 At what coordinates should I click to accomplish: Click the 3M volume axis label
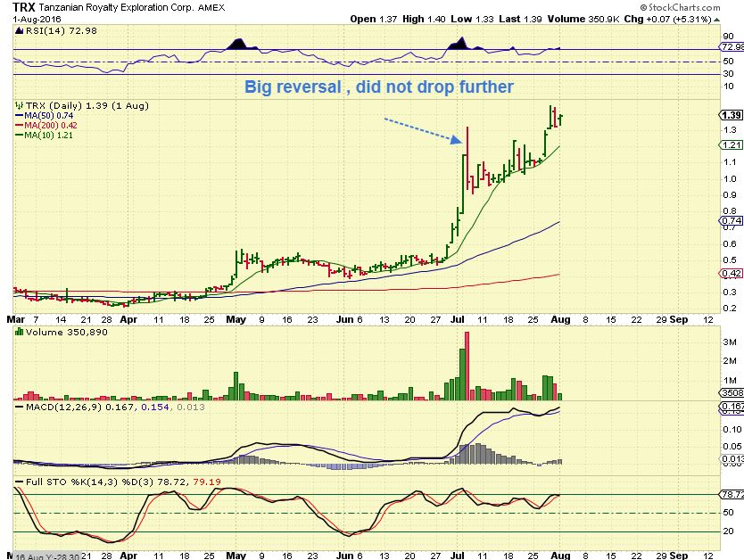[730, 342]
